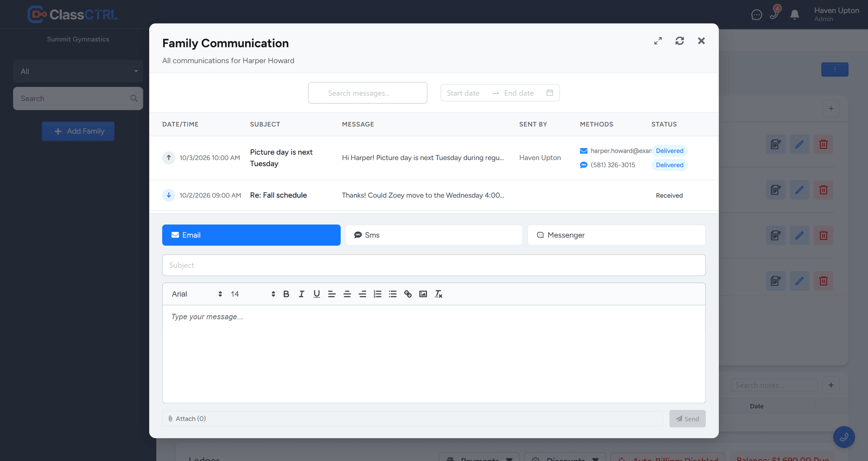The height and width of the screenshot is (461, 868).
Task: Refresh the communications list
Action: [x=680, y=41]
